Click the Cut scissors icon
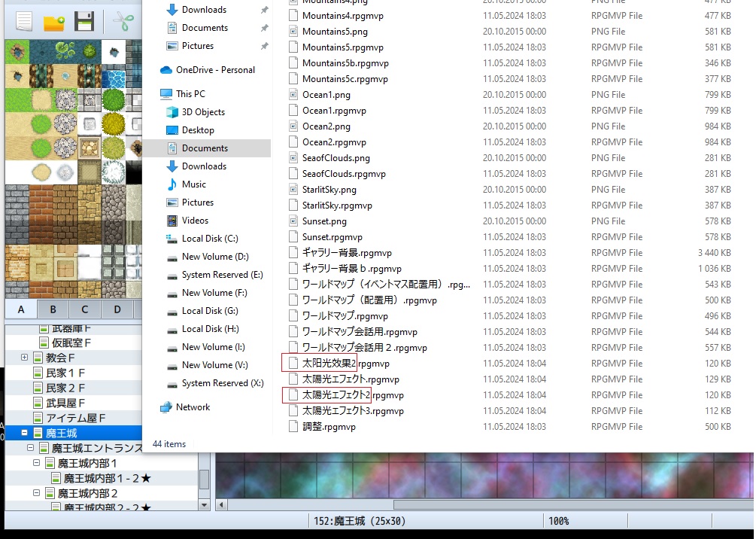The width and height of the screenshot is (756, 539). pyautogui.click(x=122, y=21)
